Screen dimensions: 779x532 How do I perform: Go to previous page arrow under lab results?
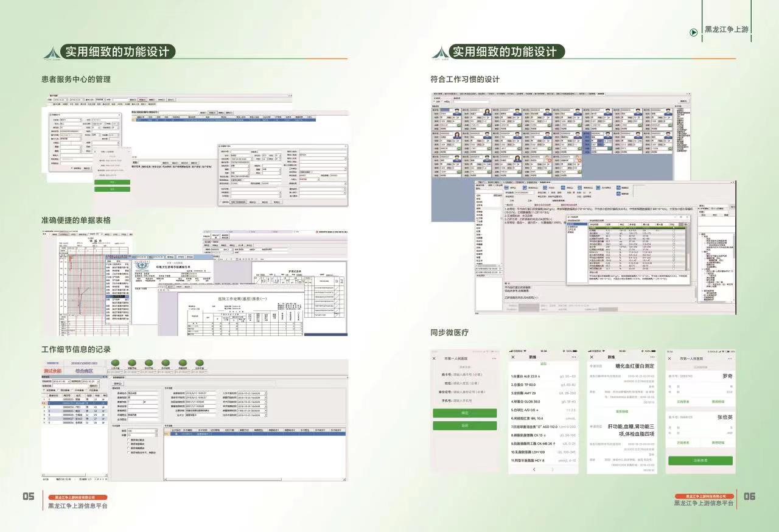click(534, 469)
